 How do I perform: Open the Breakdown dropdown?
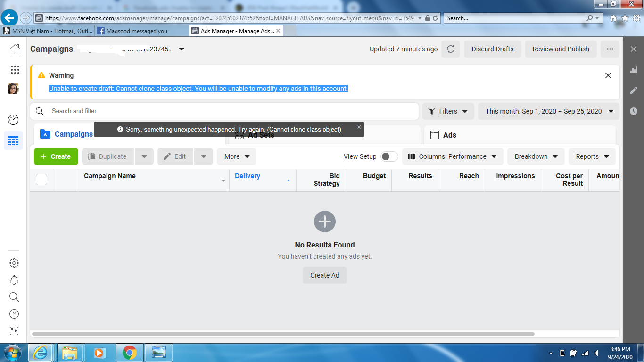tap(536, 156)
